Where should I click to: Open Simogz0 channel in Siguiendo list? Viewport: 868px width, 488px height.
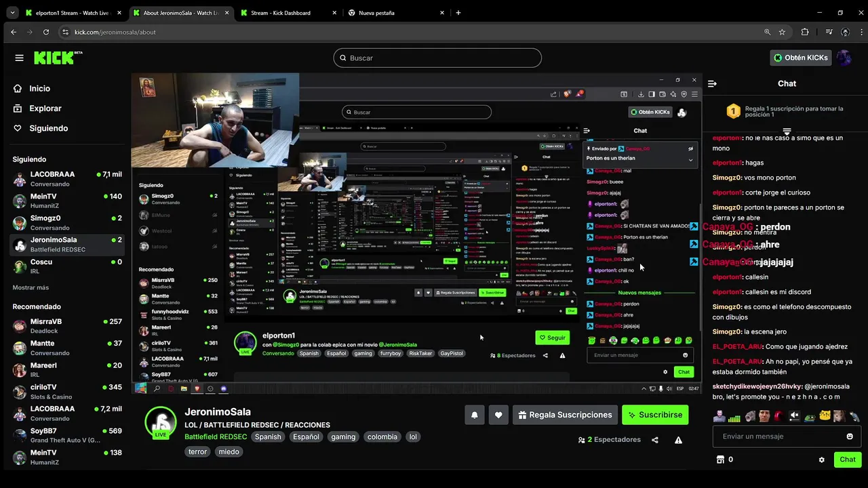(x=68, y=222)
